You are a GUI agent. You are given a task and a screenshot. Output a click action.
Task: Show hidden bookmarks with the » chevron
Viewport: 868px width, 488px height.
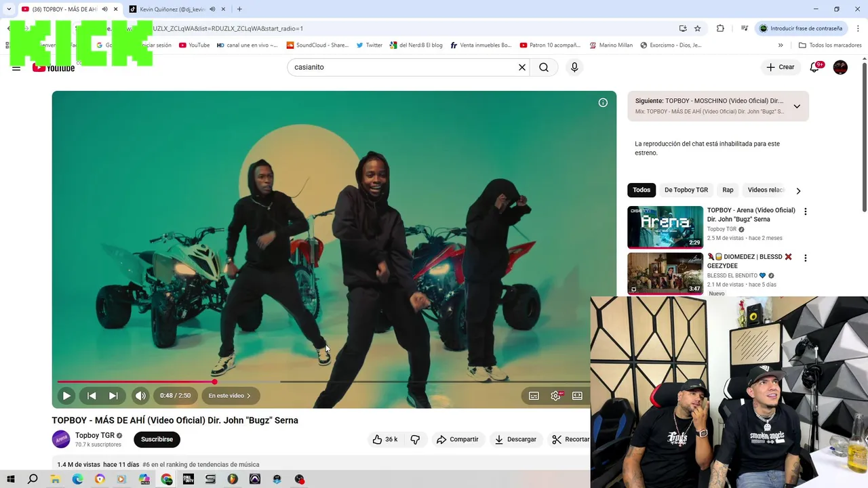click(781, 45)
